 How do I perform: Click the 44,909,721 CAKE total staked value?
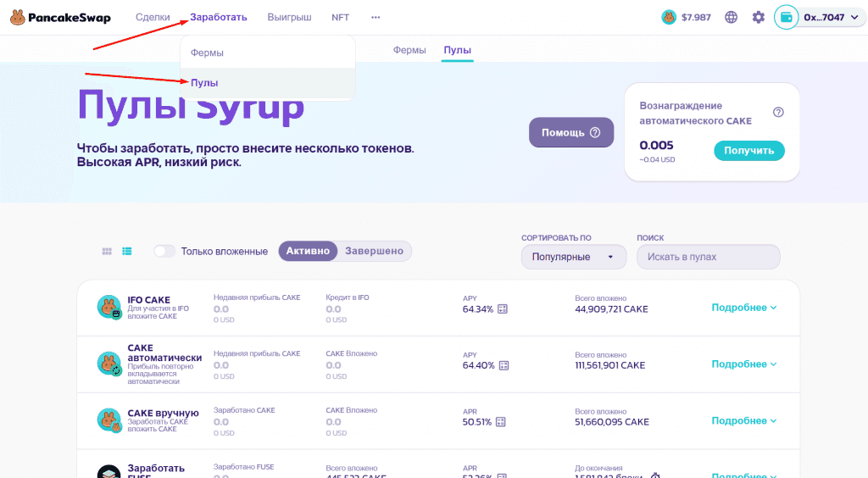click(x=611, y=309)
